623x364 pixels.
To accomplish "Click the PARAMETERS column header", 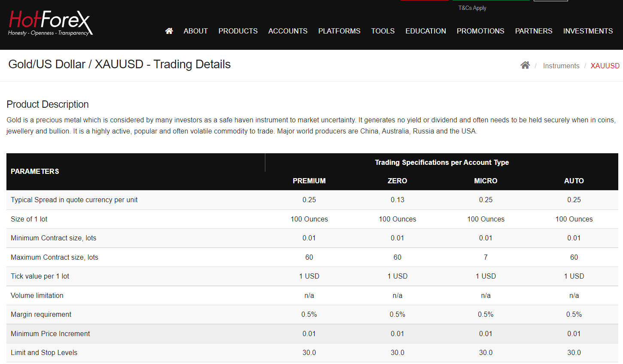I will click(35, 171).
